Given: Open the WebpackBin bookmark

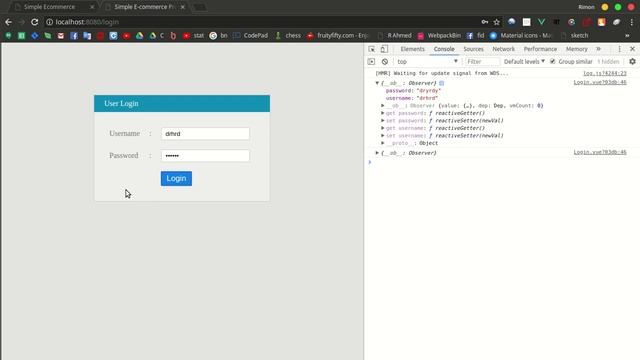Looking at the screenshot, I should [439, 36].
